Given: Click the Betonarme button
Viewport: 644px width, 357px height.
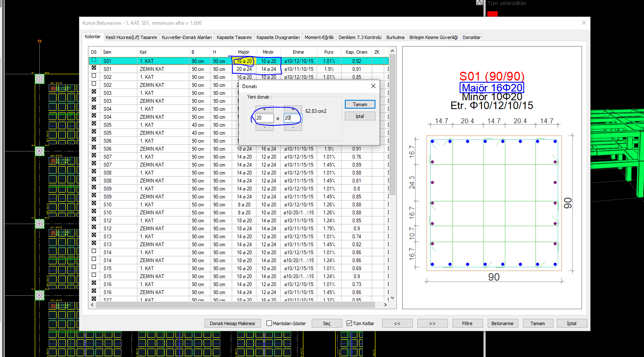Looking at the screenshot, I should pos(502,323).
